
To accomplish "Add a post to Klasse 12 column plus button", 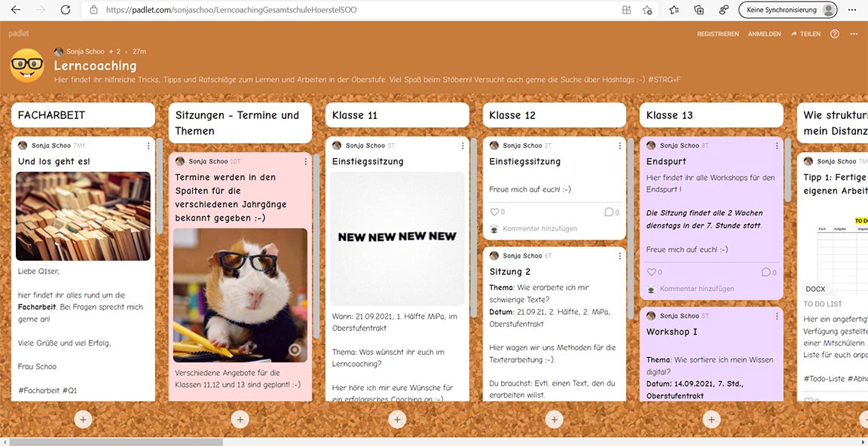I will click(554, 420).
